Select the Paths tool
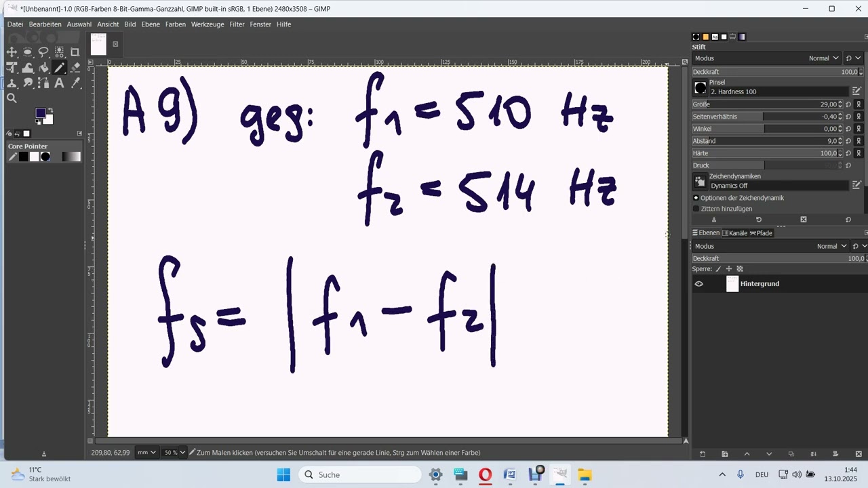This screenshot has height=488, width=868. point(43,83)
